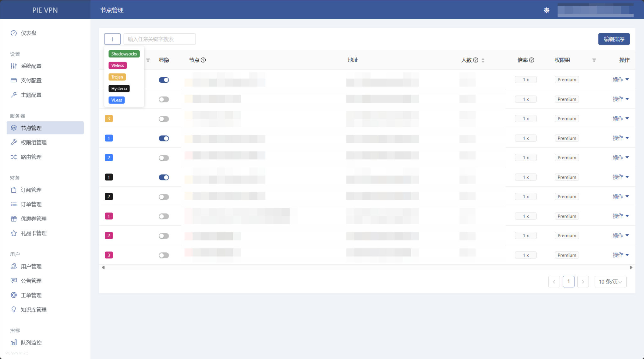Choose Hysteria from the add node menu
This screenshot has height=359, width=644.
click(x=119, y=89)
